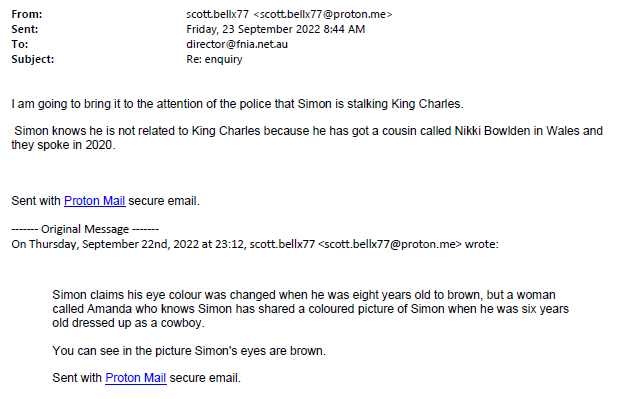Click the words Sent with in the quoted signature
The image size is (638, 399).
(77, 378)
